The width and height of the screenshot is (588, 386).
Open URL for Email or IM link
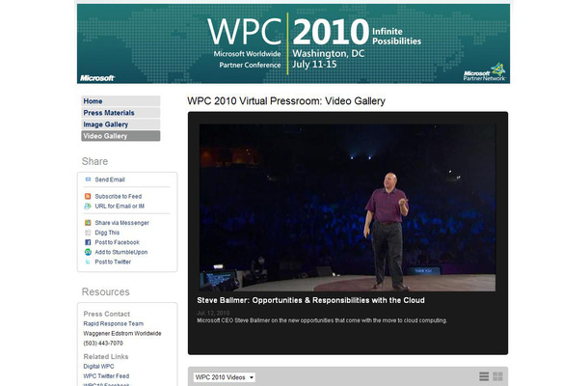coord(120,207)
